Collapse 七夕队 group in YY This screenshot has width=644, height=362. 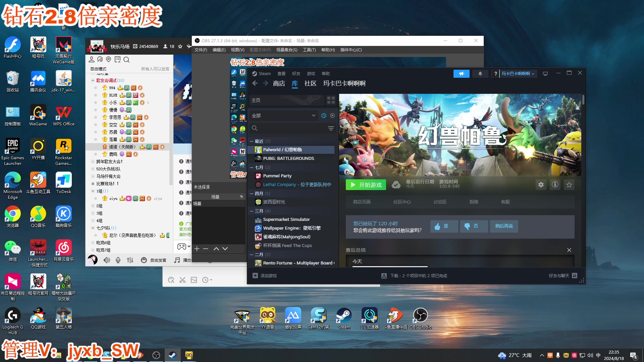coord(93,228)
